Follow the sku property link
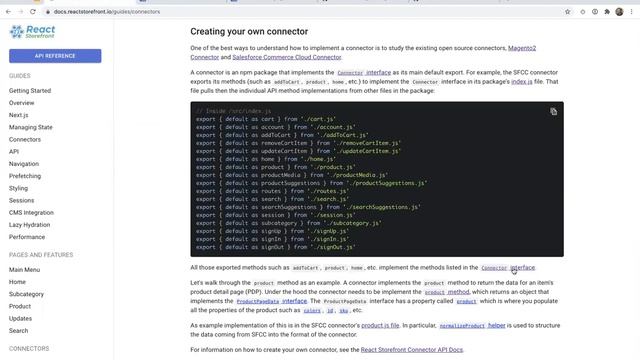 (x=344, y=311)
